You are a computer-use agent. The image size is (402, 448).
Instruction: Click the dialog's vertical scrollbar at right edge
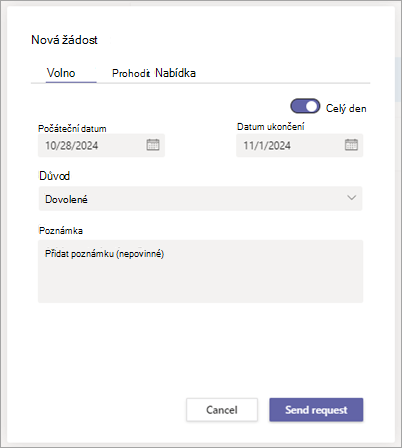pyautogui.click(x=398, y=80)
